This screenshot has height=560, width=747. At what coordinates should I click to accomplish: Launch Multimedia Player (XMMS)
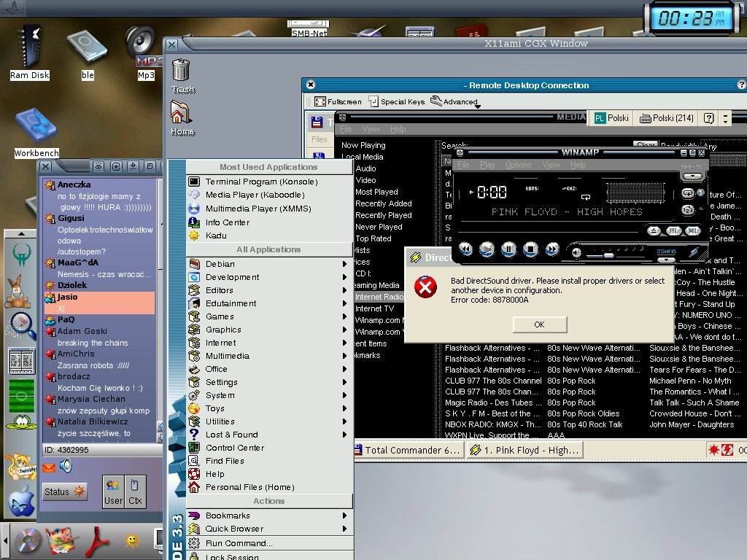click(x=269, y=209)
